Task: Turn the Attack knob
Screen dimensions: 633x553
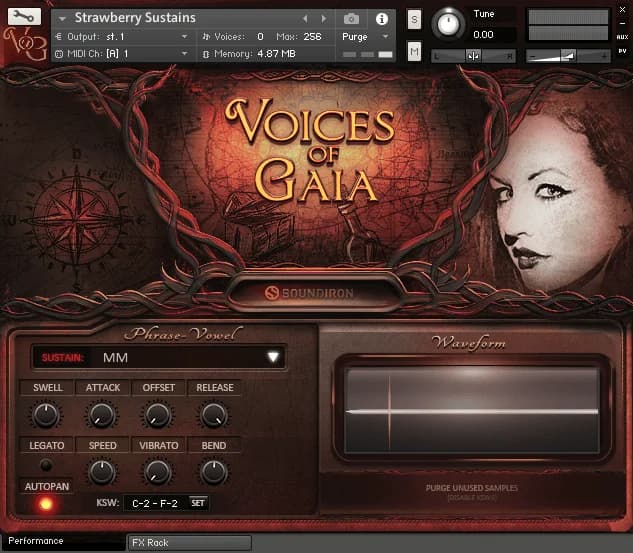Action: tap(101, 415)
